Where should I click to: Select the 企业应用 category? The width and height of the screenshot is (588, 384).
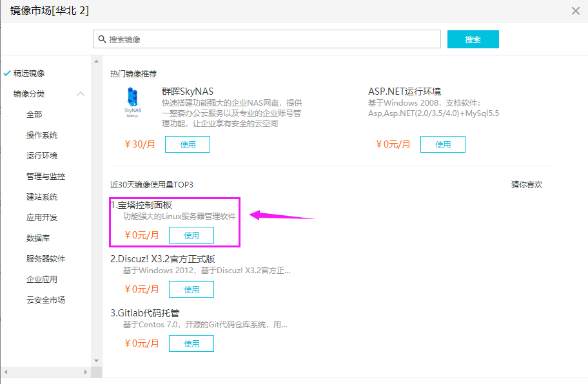pos(42,279)
